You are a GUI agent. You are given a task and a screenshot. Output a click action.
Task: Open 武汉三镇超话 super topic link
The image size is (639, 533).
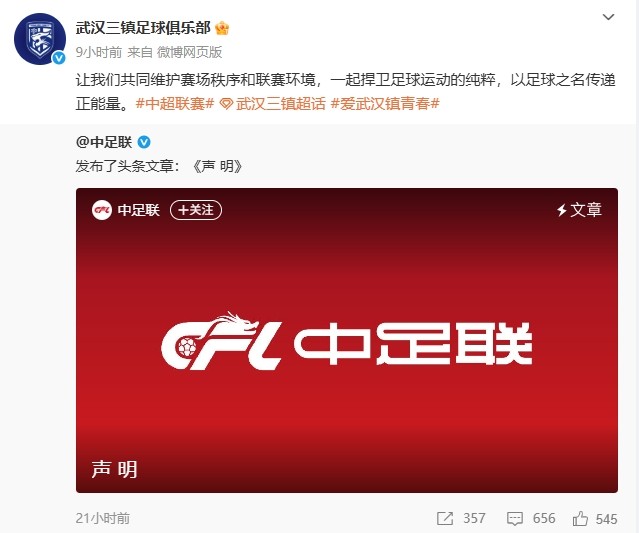281,104
